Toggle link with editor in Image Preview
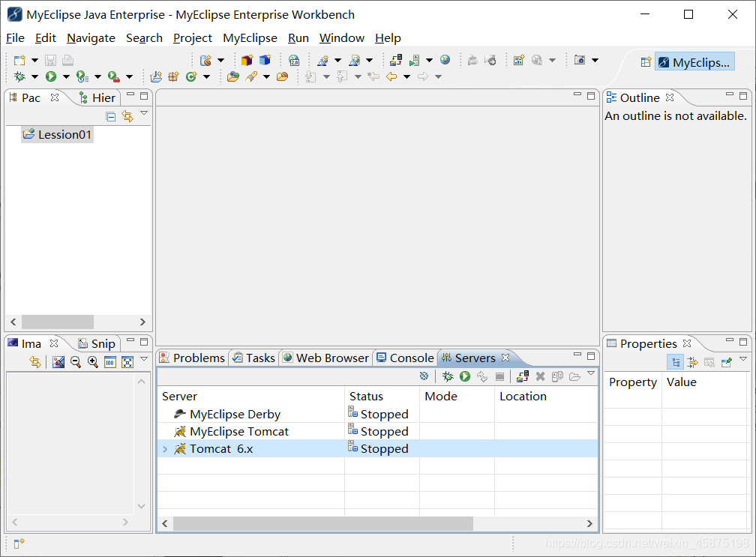Image resolution: width=756 pixels, height=557 pixels. (35, 362)
